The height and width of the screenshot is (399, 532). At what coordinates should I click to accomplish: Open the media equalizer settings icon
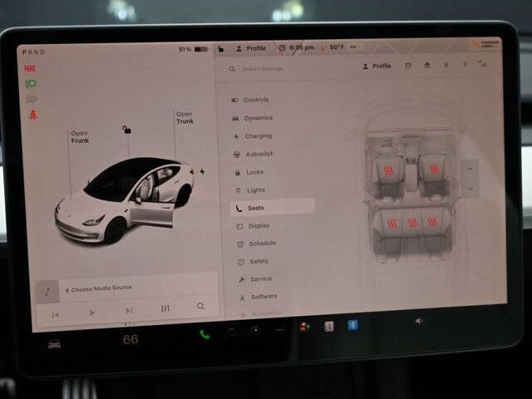coord(165,308)
